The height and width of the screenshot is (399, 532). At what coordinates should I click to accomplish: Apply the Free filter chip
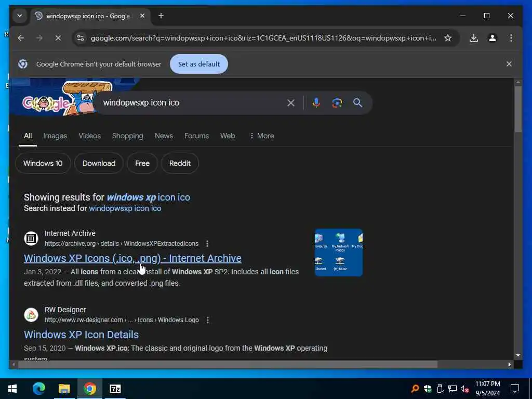click(x=142, y=163)
